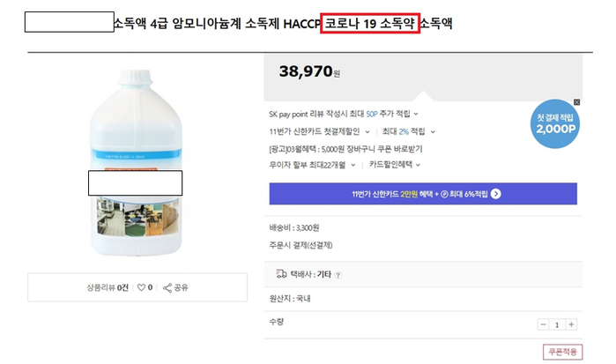
Task: Click the arrow on Shinhan card banner
Action: [x=496, y=194]
